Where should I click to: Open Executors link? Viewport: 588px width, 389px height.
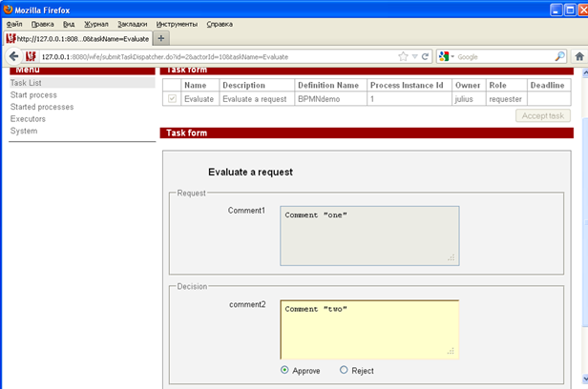pos(28,118)
